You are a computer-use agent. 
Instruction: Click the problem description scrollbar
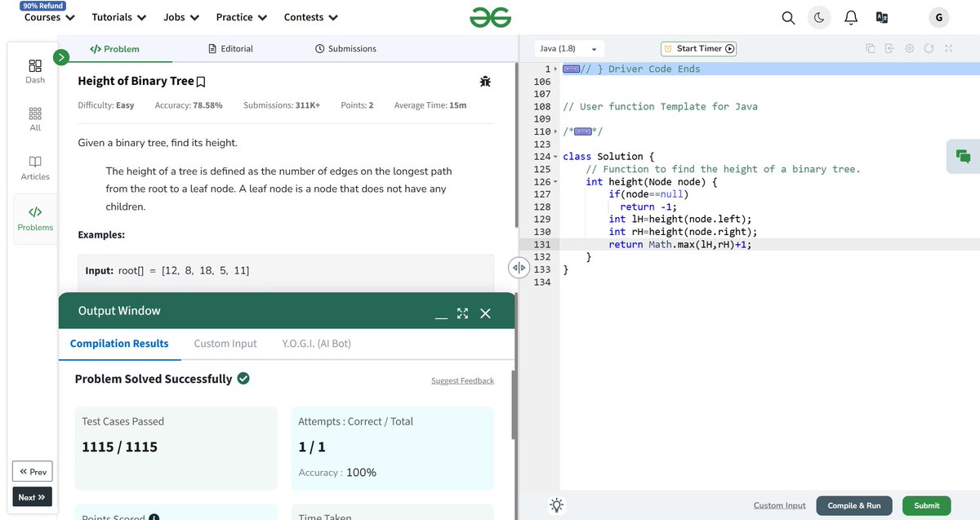pos(515,147)
